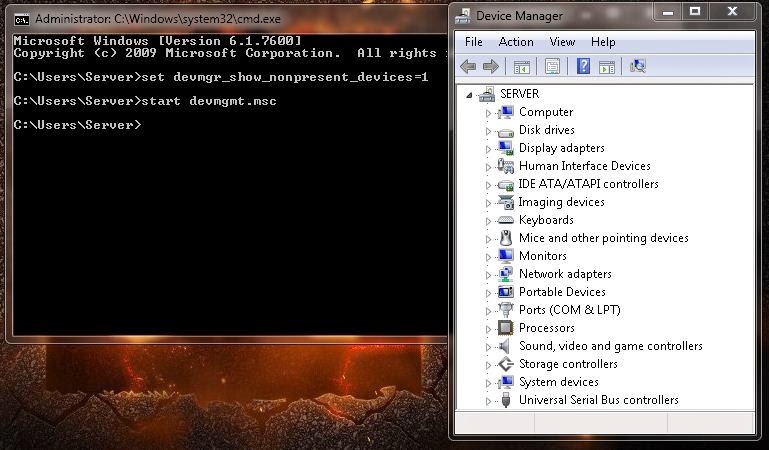Click the Imaging devices camera icon
This screenshot has height=450, width=769.
[506, 202]
